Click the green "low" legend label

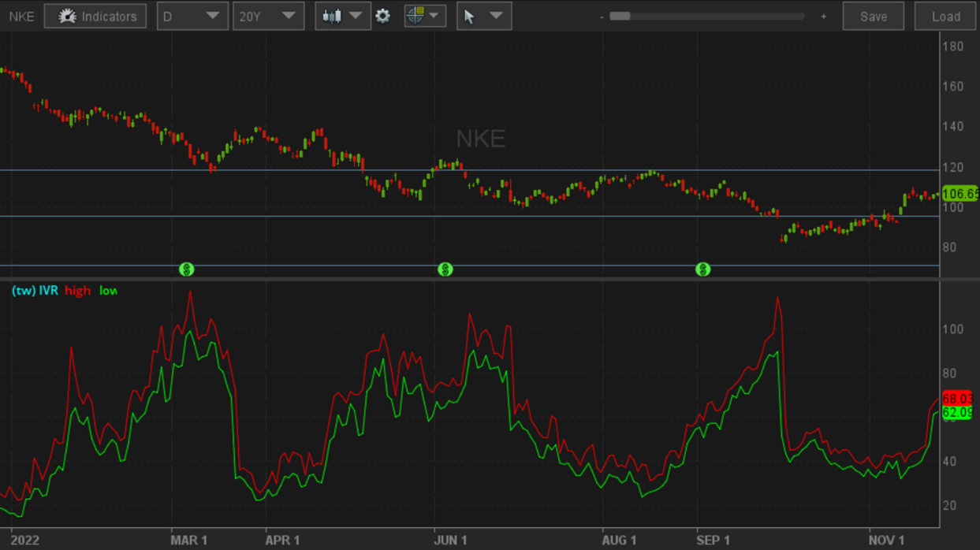(108, 291)
